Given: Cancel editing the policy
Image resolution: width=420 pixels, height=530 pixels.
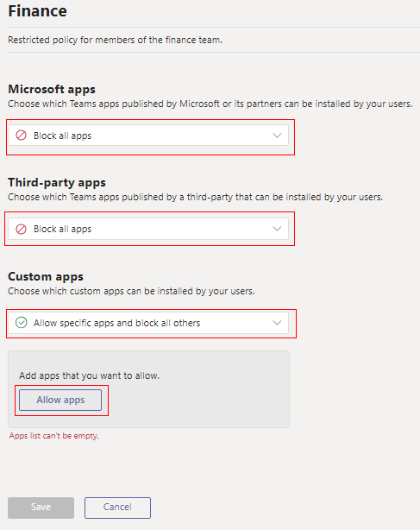Looking at the screenshot, I should tap(117, 508).
